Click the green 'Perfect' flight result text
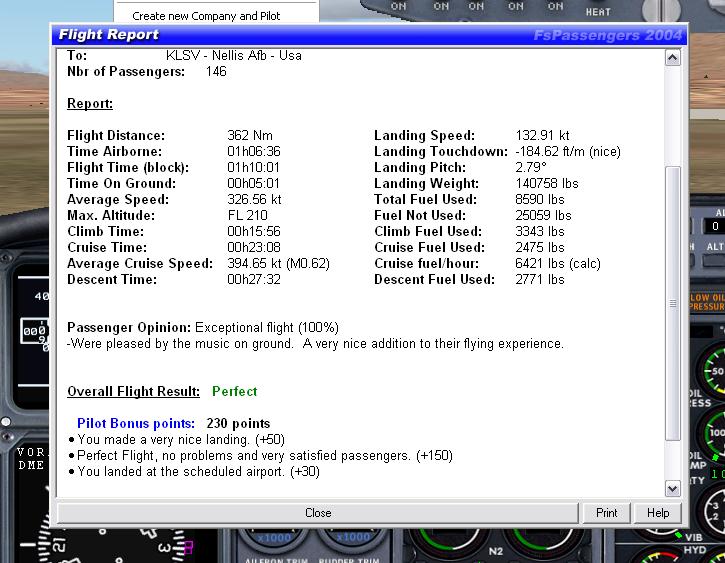The image size is (725, 563). point(234,391)
